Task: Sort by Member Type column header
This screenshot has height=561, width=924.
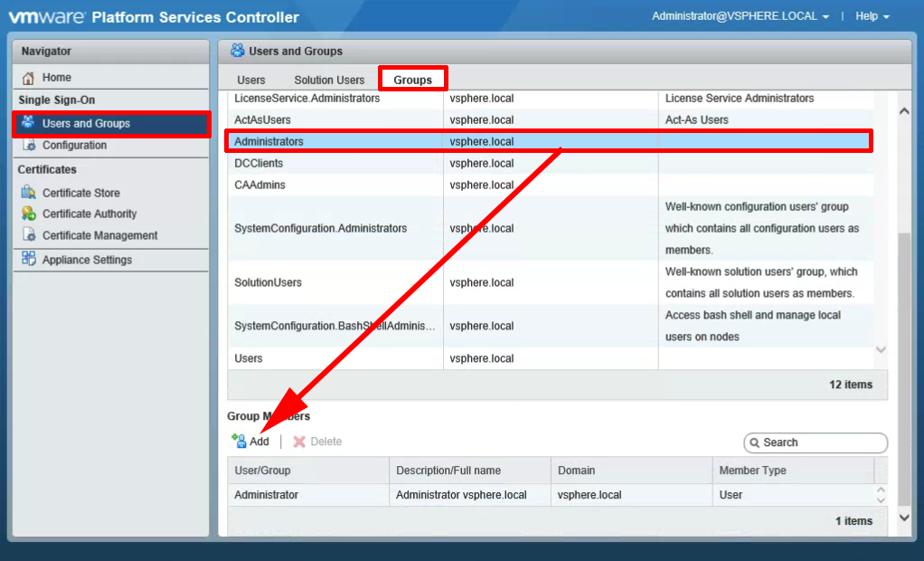Action: click(793, 471)
